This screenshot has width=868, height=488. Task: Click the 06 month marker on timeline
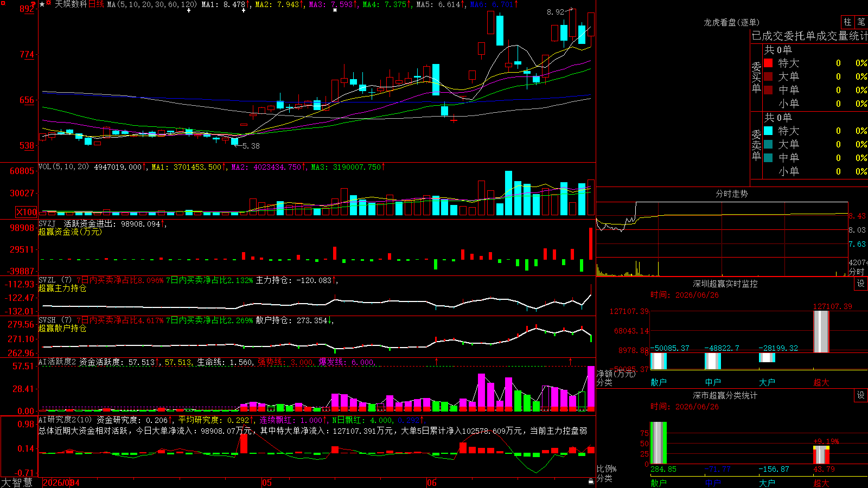[431, 483]
